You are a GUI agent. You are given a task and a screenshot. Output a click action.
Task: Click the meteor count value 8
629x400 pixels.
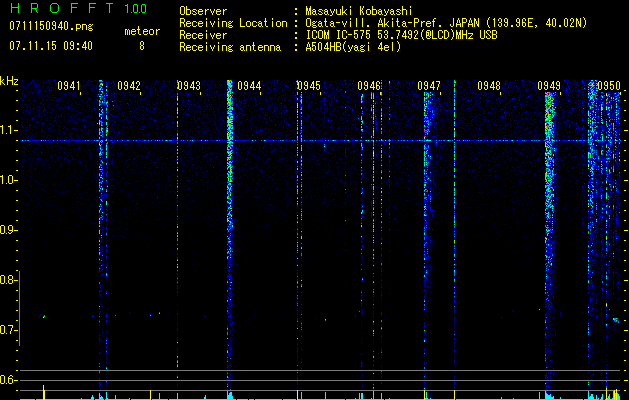142,46
